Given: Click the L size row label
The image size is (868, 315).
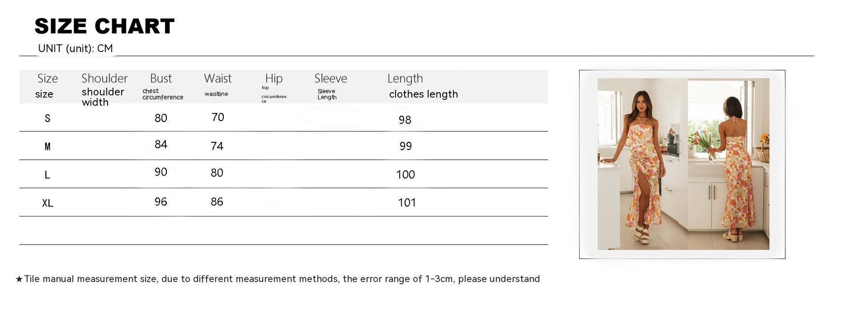Looking at the screenshot, I should (x=47, y=175).
